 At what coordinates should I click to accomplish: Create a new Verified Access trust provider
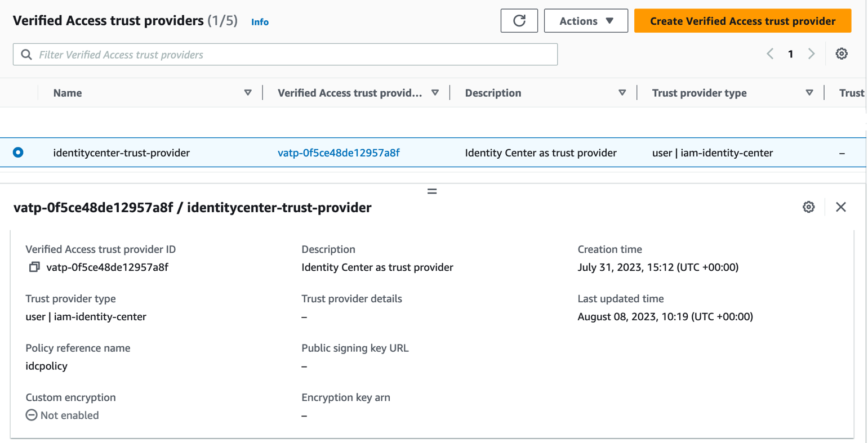click(742, 20)
